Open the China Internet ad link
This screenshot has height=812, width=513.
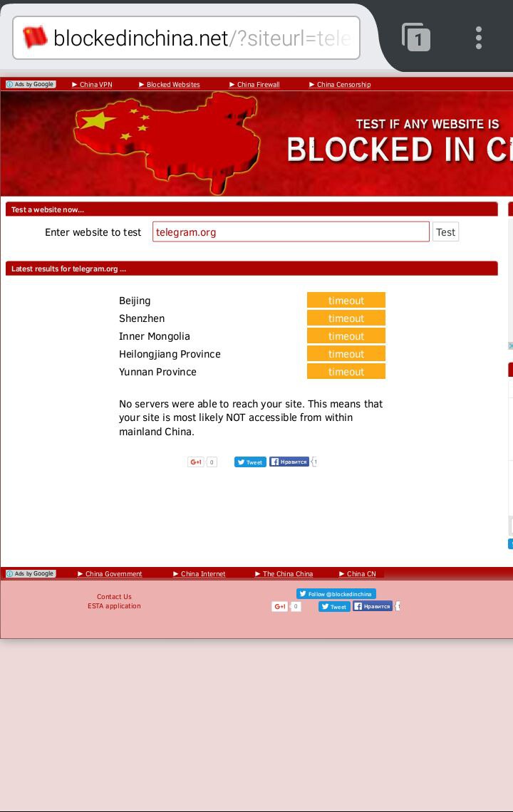(199, 574)
